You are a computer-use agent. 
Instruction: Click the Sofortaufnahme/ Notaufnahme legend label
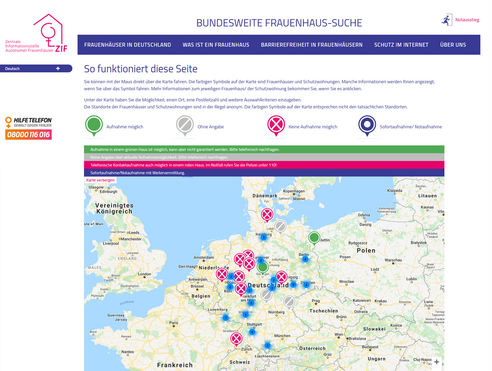[x=411, y=127]
